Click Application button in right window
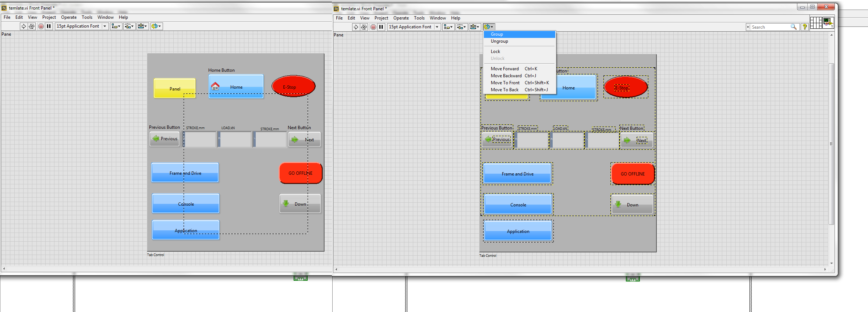This screenshot has height=312, width=868. (518, 231)
